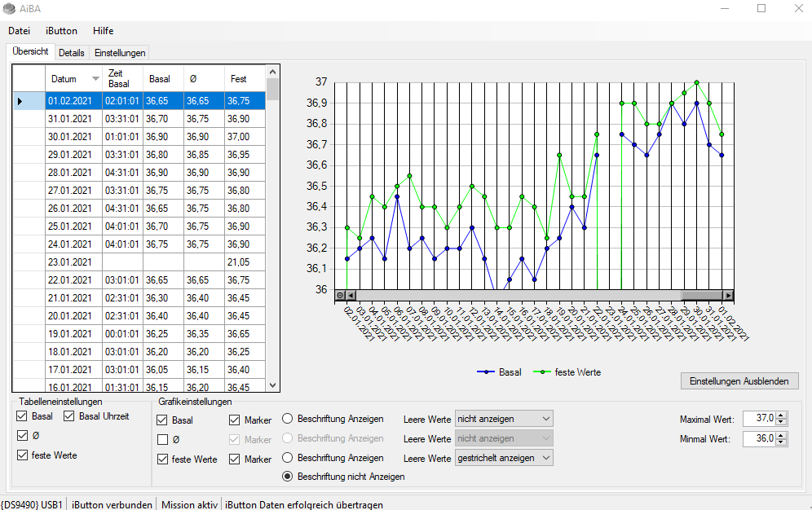812x510 pixels.
Task: Click the Basal column header
Action: [163, 79]
